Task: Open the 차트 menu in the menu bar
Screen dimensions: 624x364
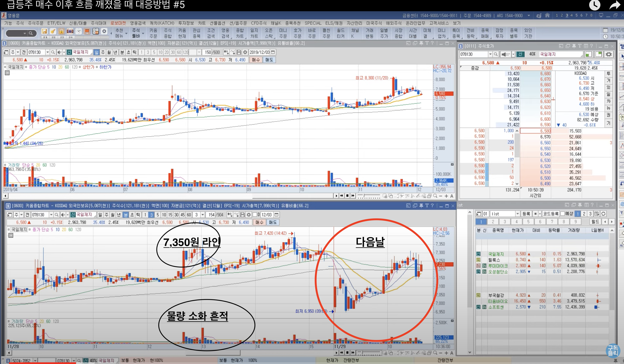Action: (202, 23)
